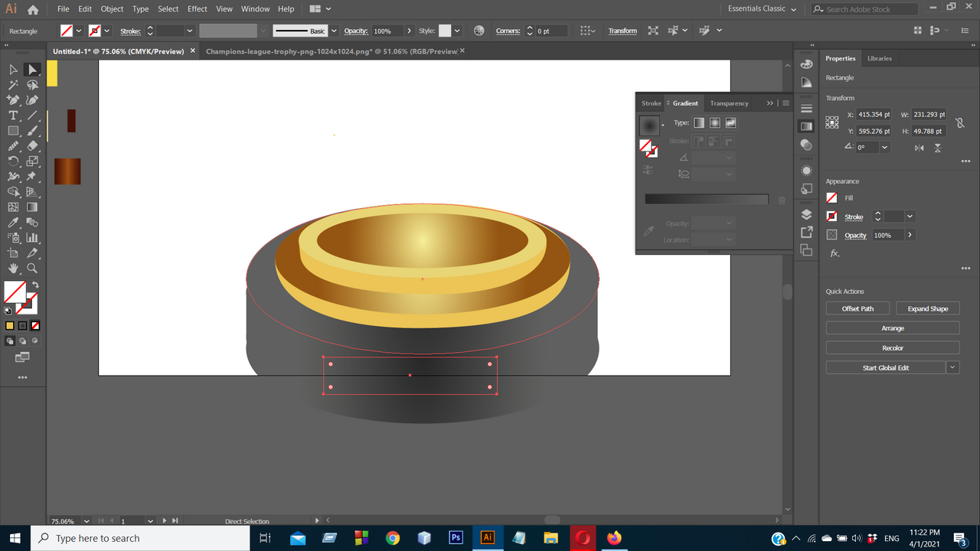Click Recolor button in Quick Actions
Image resolution: width=980 pixels, height=551 pixels.
(893, 348)
